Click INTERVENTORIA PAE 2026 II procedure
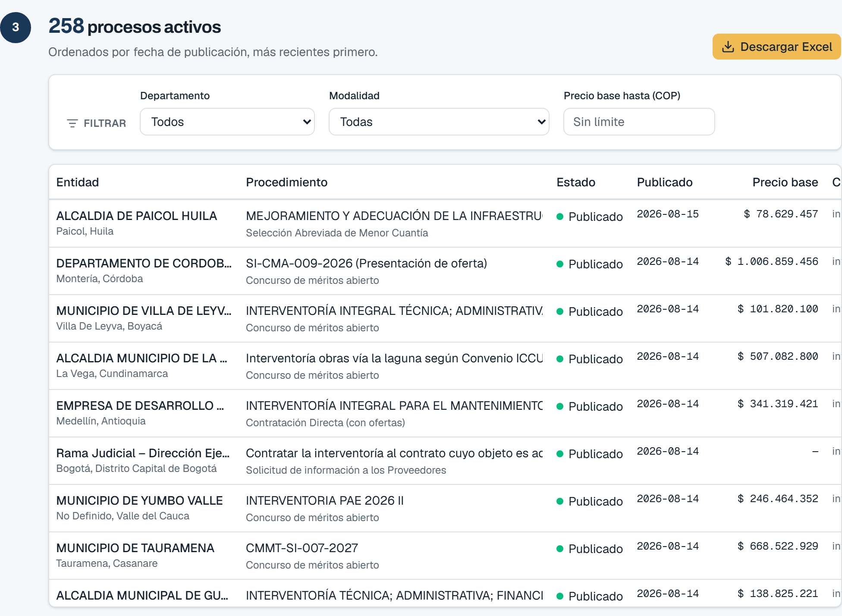This screenshot has height=616, width=842. (x=325, y=500)
